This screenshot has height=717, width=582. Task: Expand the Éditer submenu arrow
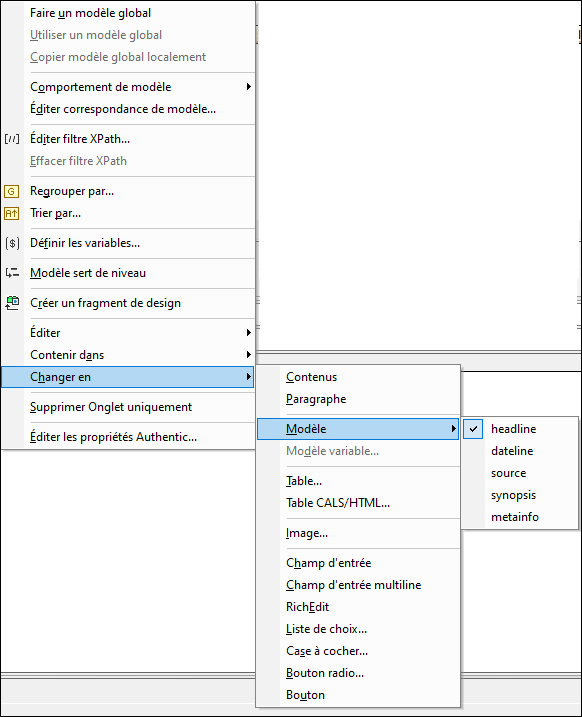[x=248, y=333]
